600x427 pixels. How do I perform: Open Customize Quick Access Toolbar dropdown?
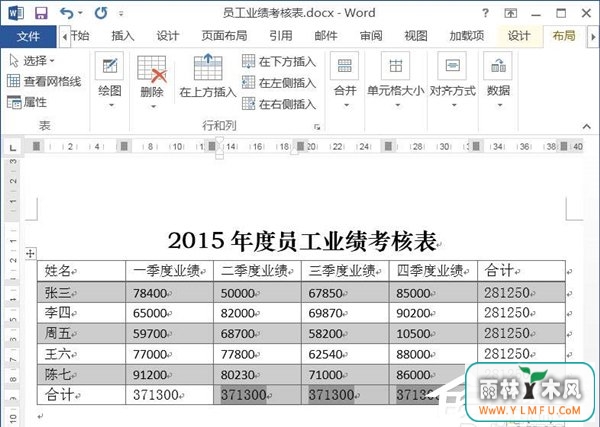click(121, 14)
